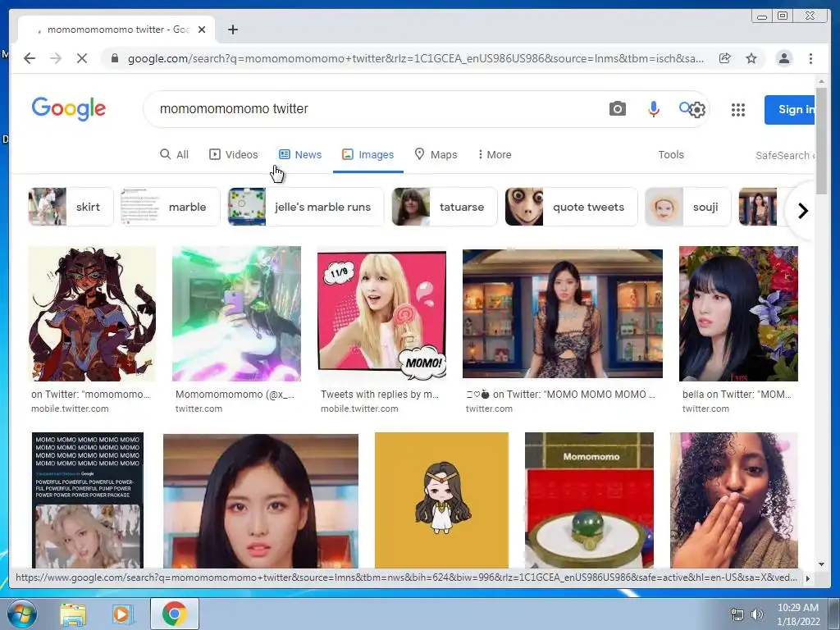Click the Chrome taskbar icon
Image resolution: width=840 pixels, height=630 pixels.
click(x=174, y=614)
